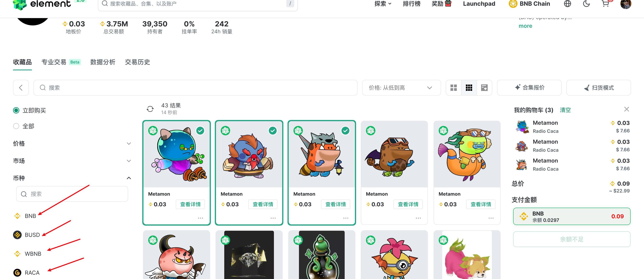Collapse filters with the back arrow button

pyautogui.click(x=21, y=88)
